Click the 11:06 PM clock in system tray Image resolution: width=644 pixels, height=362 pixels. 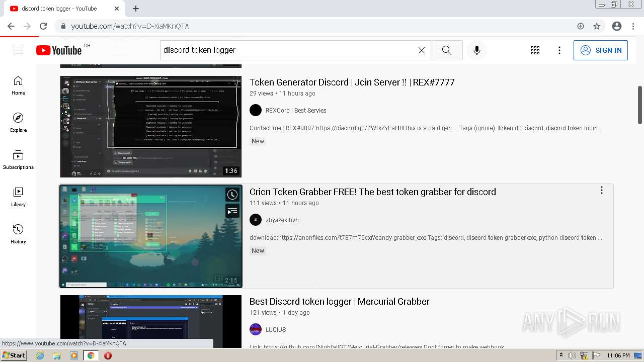(618, 355)
